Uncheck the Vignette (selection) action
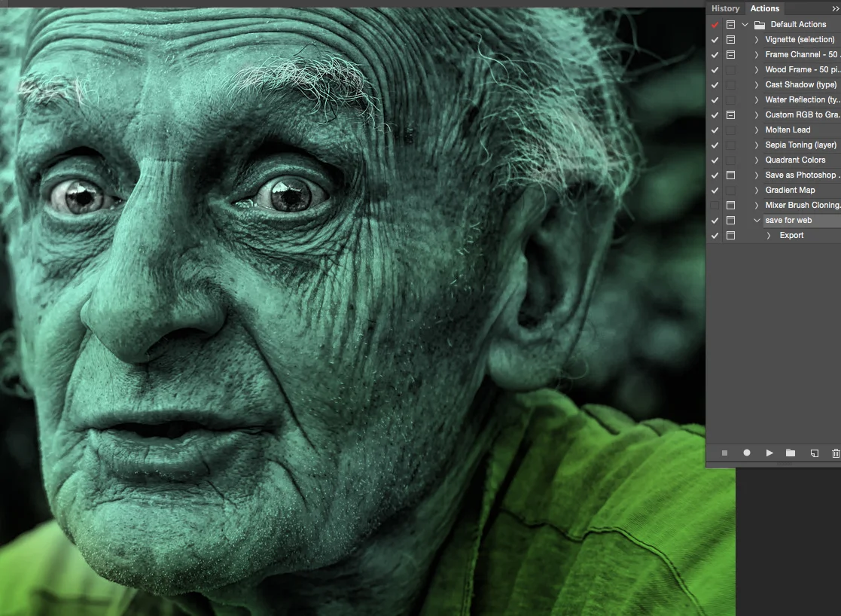The height and width of the screenshot is (616, 841). 715,40
